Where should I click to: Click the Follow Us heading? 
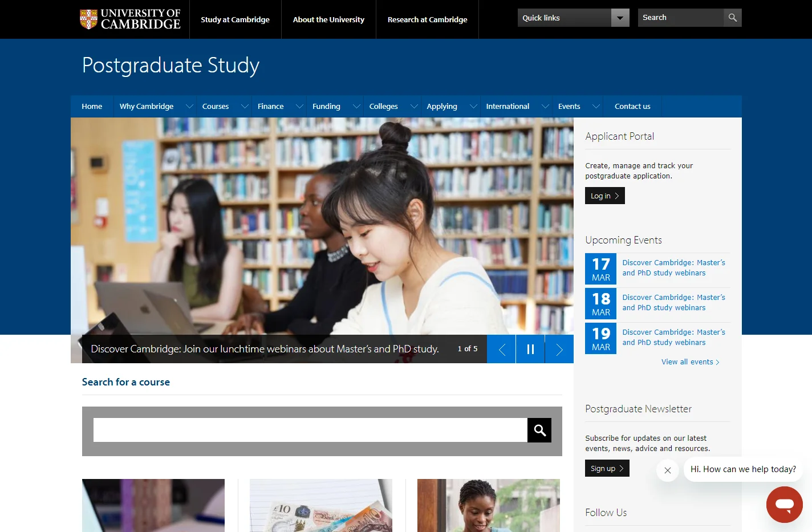click(x=606, y=513)
